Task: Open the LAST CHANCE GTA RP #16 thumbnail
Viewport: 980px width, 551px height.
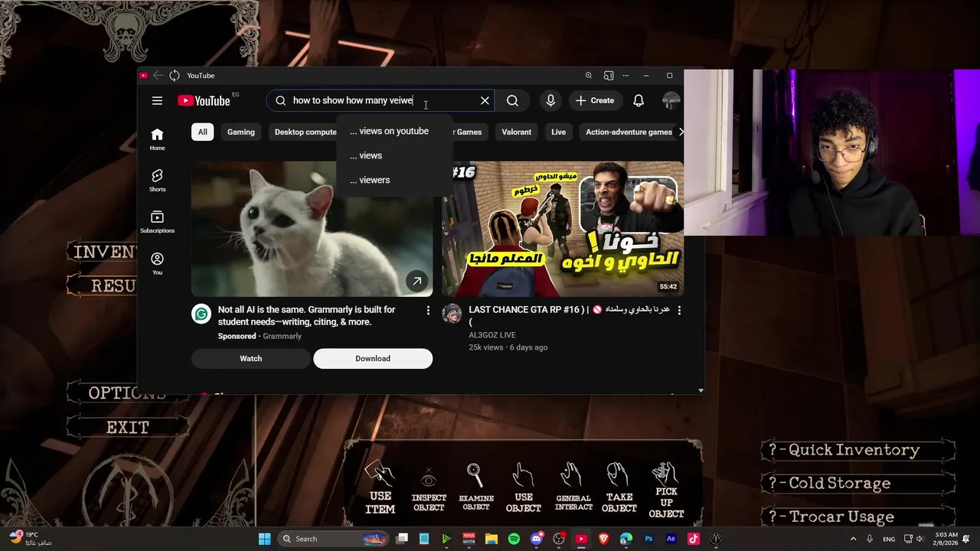Action: tap(563, 229)
